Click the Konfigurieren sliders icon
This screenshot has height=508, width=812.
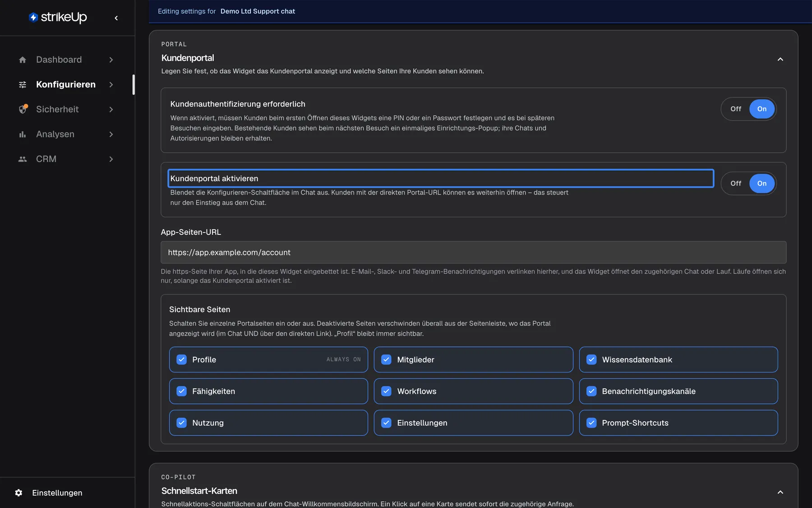[23, 84]
